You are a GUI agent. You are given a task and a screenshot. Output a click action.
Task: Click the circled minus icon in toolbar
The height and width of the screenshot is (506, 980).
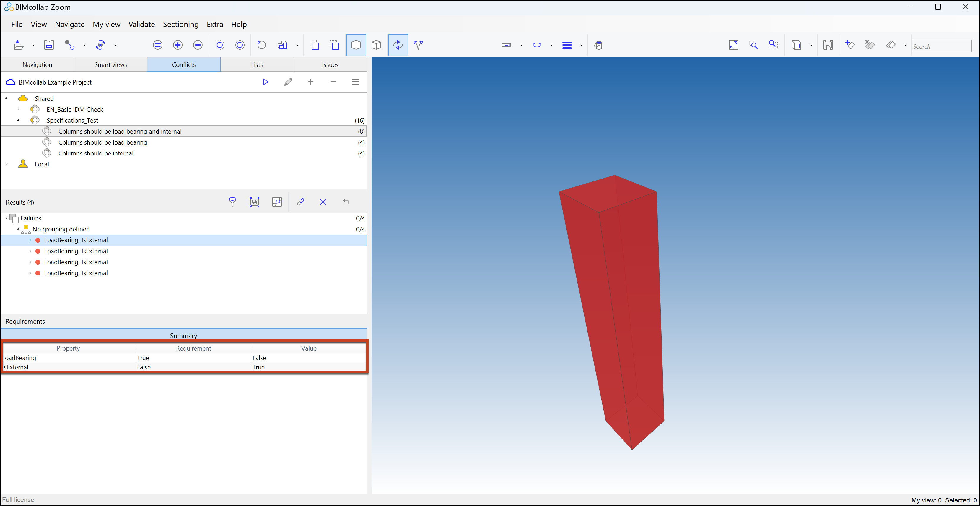(198, 45)
